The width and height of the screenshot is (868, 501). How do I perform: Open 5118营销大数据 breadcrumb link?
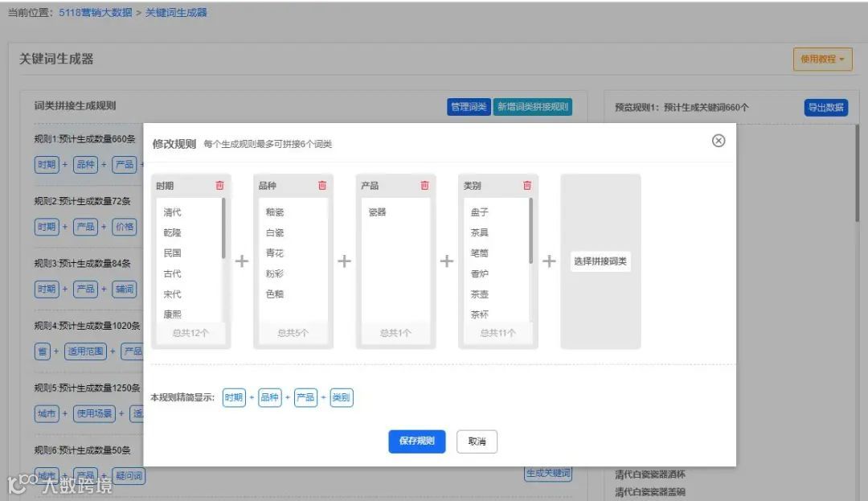[95, 13]
